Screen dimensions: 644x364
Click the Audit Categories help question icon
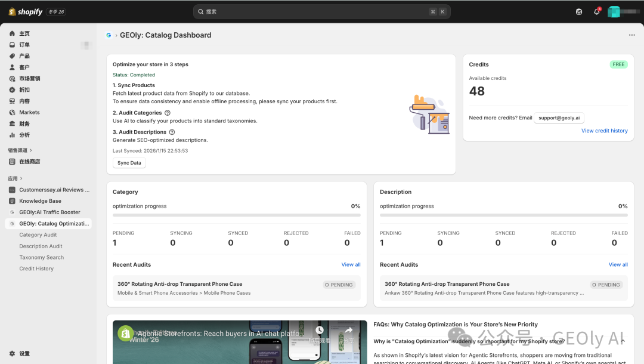point(168,113)
